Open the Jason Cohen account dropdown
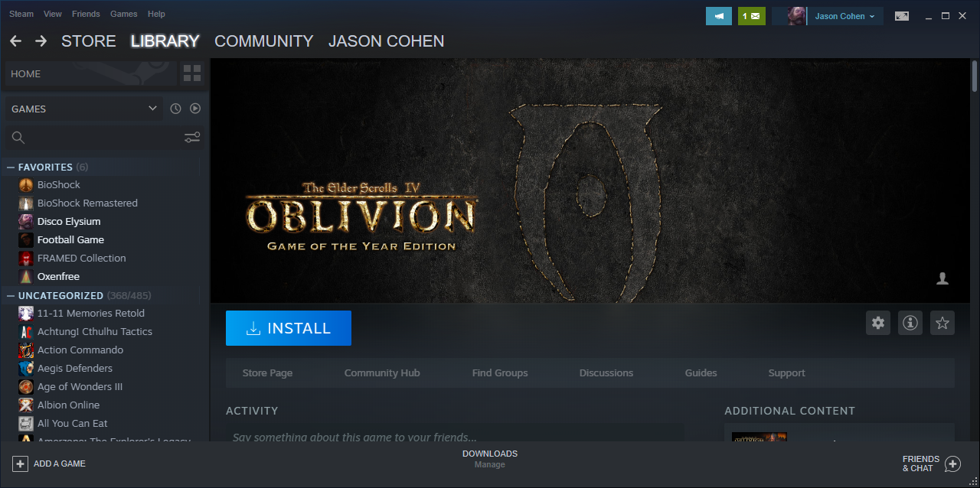Image resolution: width=980 pixels, height=488 pixels. pos(844,16)
